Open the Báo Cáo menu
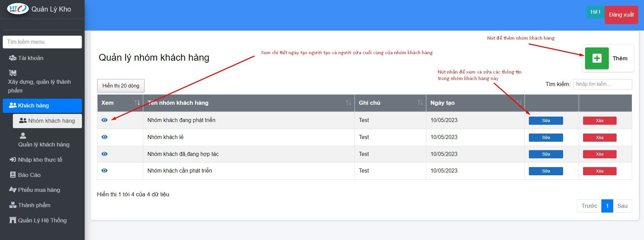Image resolution: width=644 pixels, height=240 pixels. click(x=42, y=175)
